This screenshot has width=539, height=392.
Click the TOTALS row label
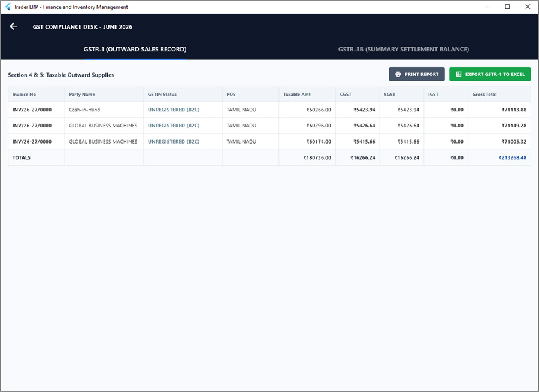[22, 157]
